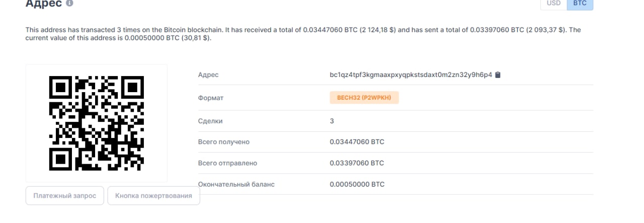Click the Сделки row label

pos(210,121)
